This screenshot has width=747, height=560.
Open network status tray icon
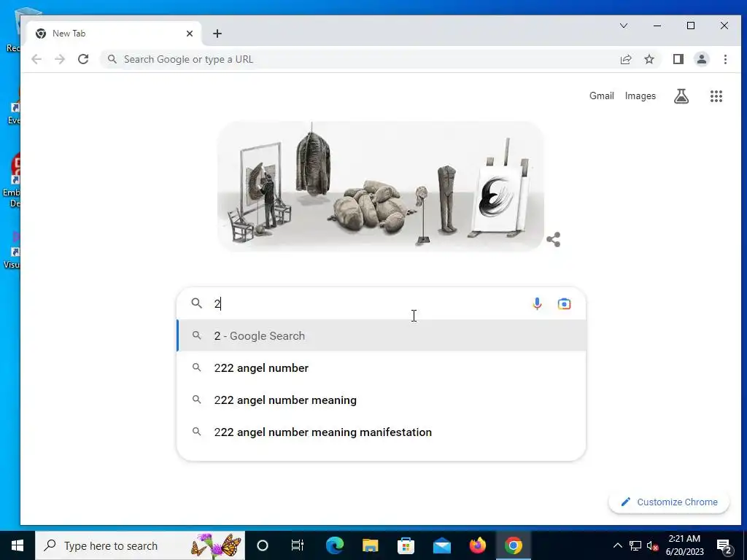635,545
